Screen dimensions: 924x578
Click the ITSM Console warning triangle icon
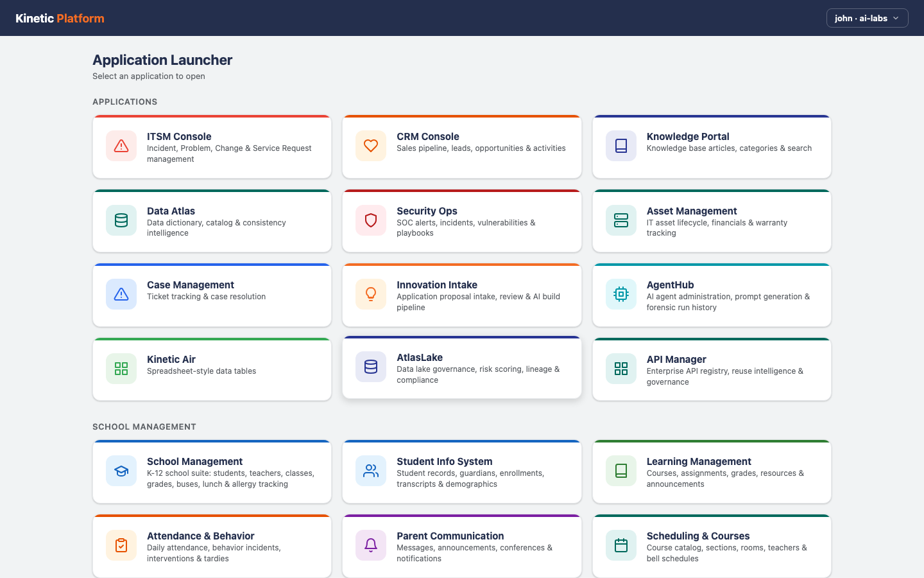pos(121,146)
